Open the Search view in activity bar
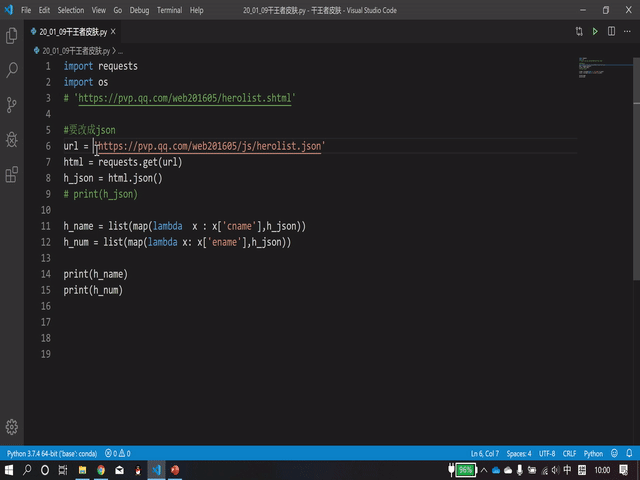Viewport: 640px width, 480px height. click(x=12, y=70)
